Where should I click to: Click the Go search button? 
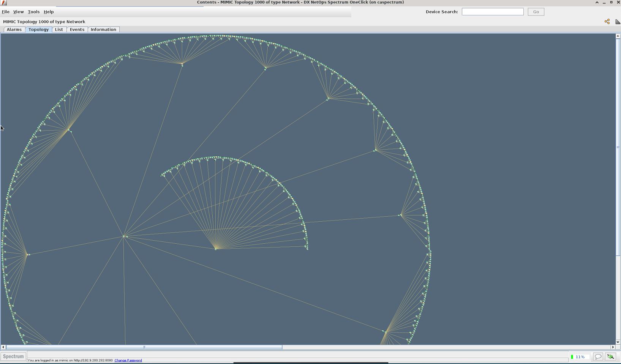(536, 12)
